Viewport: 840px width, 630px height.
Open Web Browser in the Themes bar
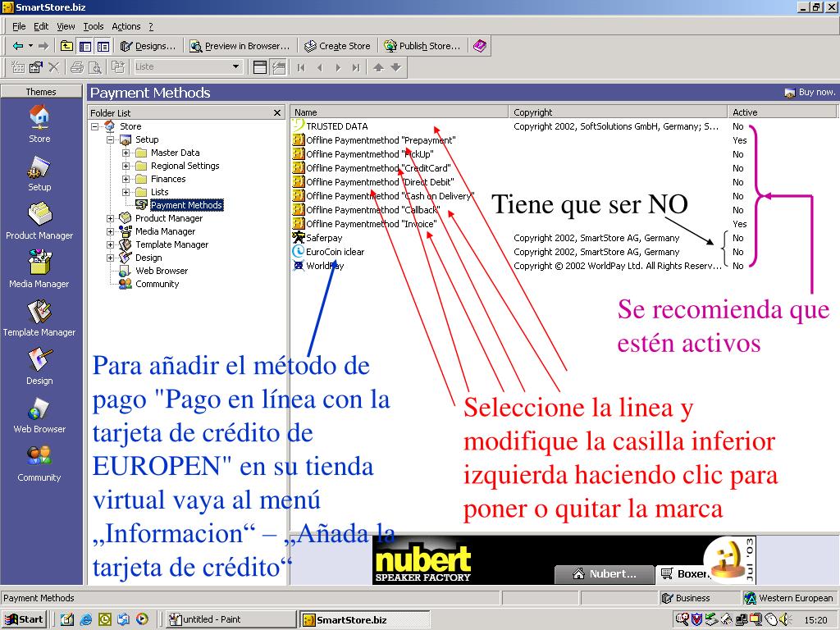click(39, 415)
